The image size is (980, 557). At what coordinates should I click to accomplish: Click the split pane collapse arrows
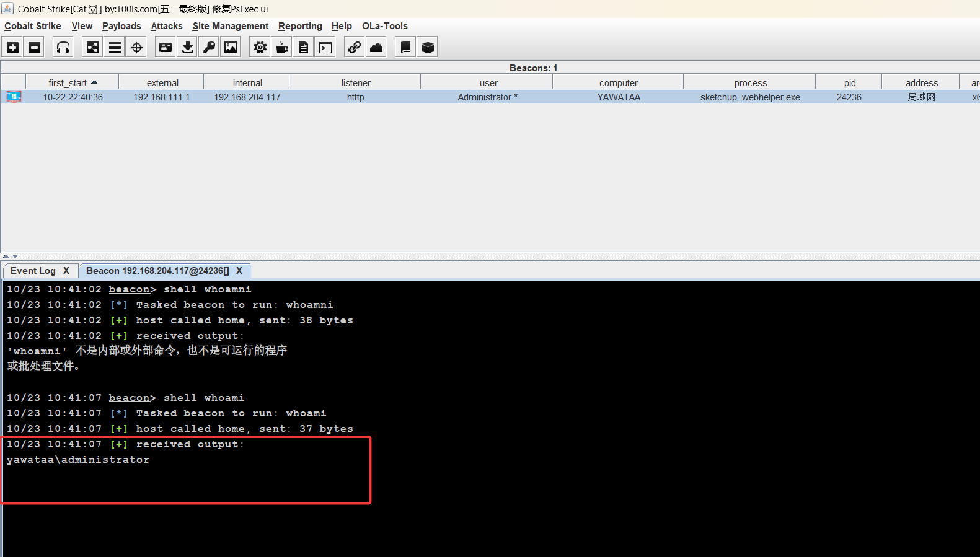point(10,256)
